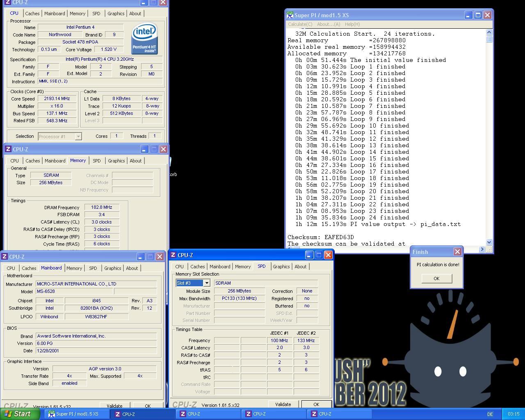Click the DE language indicator in tray
Viewport: 525px width, 420px height.
490,414
